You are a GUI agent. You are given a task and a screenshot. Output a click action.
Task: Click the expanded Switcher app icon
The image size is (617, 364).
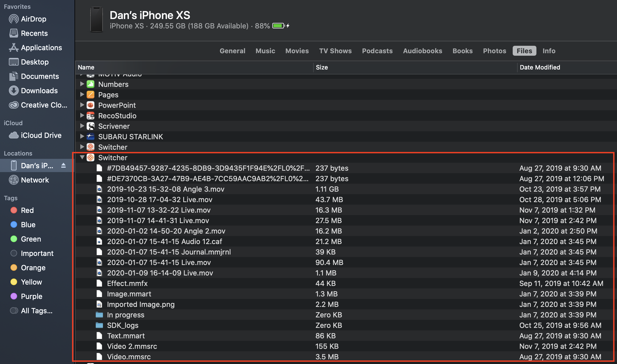click(x=91, y=157)
